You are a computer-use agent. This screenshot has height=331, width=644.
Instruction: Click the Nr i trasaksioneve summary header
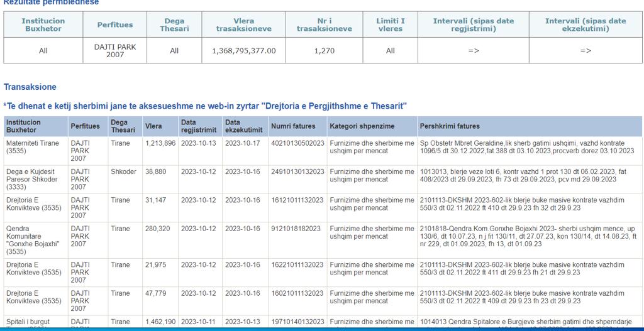coord(325,24)
